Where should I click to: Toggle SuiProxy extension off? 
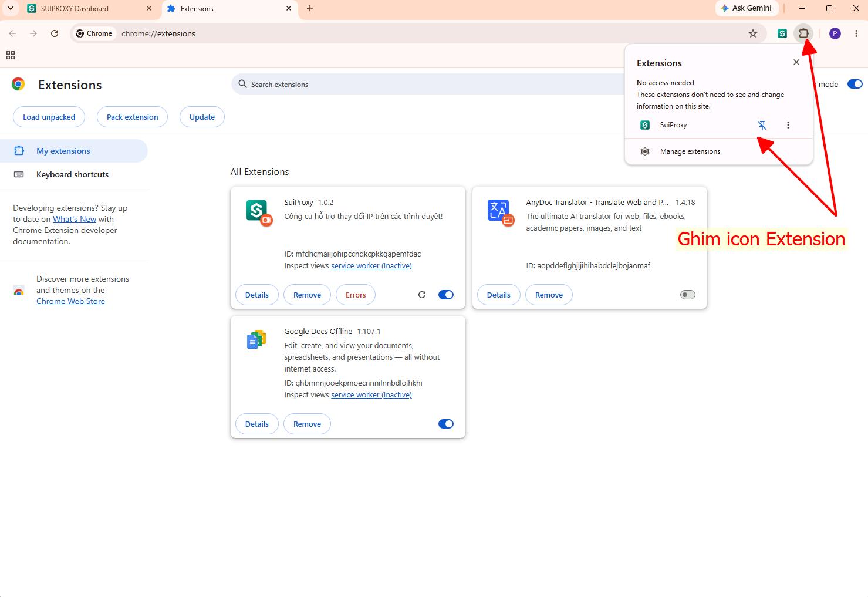point(446,295)
